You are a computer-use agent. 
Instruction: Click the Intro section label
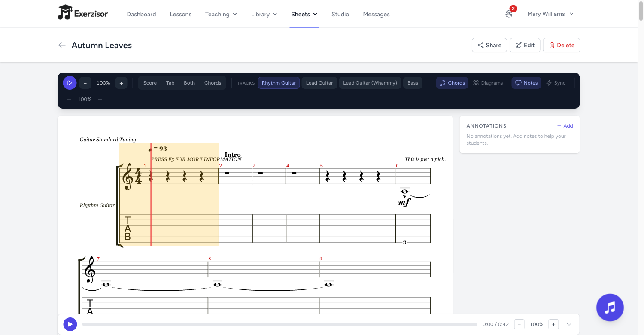tap(233, 155)
